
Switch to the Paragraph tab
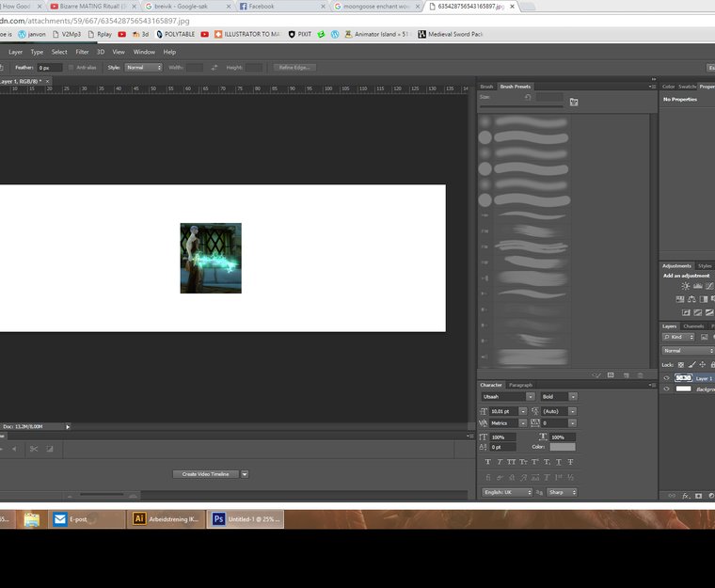tap(520, 385)
